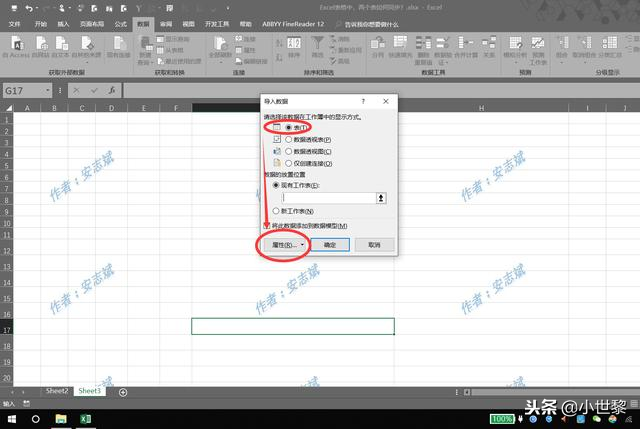Click the Tell me what you want search box
This screenshot has height=429, width=640.
coord(371,24)
